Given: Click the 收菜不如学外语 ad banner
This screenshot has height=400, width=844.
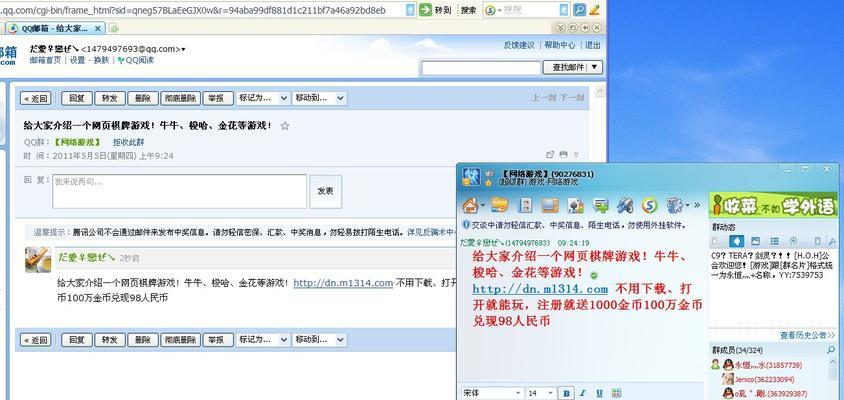Looking at the screenshot, I should click(x=773, y=205).
